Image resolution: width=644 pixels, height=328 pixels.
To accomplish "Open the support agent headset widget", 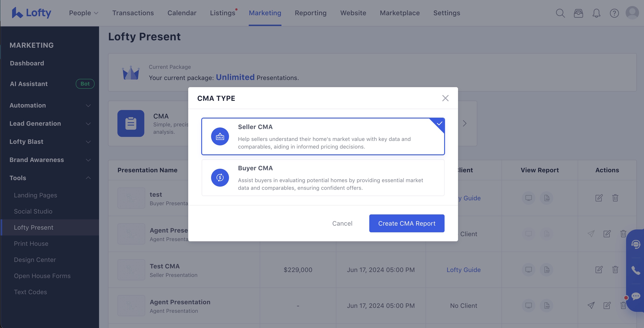I will 636,244.
